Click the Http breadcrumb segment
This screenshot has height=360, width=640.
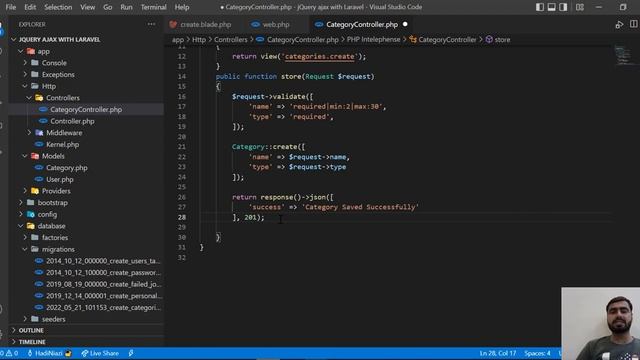tap(199, 40)
